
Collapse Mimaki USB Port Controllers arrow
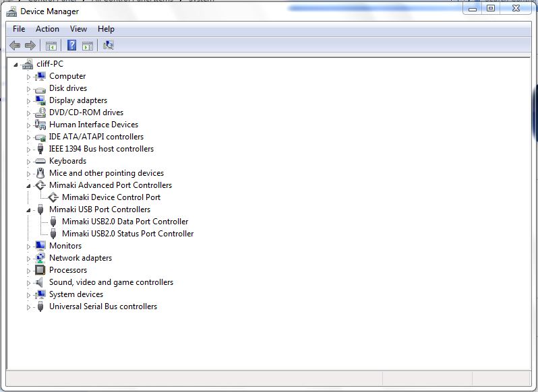28,210
